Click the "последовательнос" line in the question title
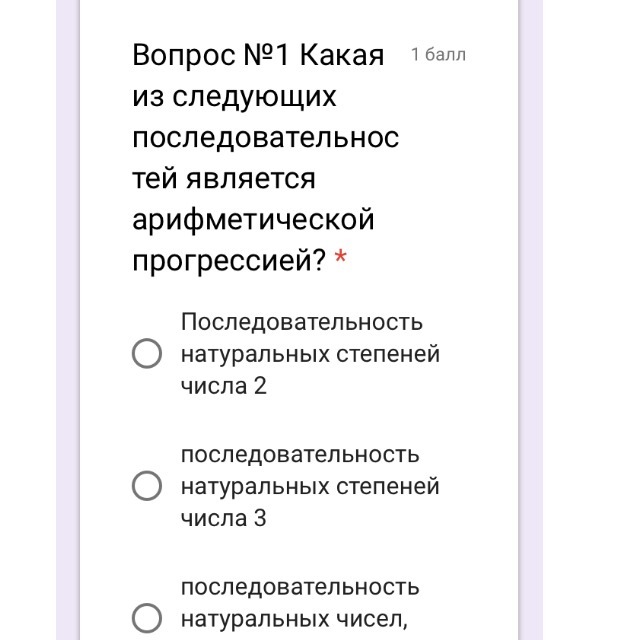This screenshot has width=640, height=640. [x=265, y=137]
